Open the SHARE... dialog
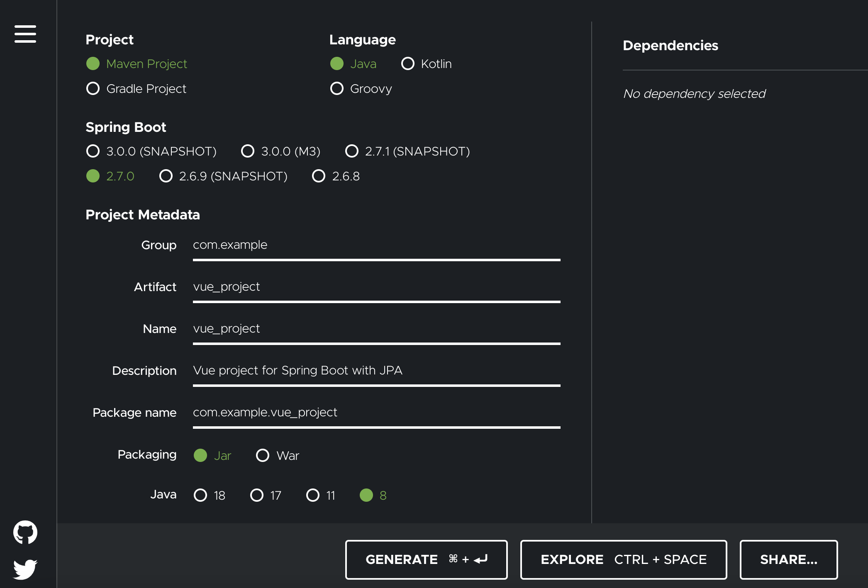Screen dimensions: 868x588 [x=789, y=560]
